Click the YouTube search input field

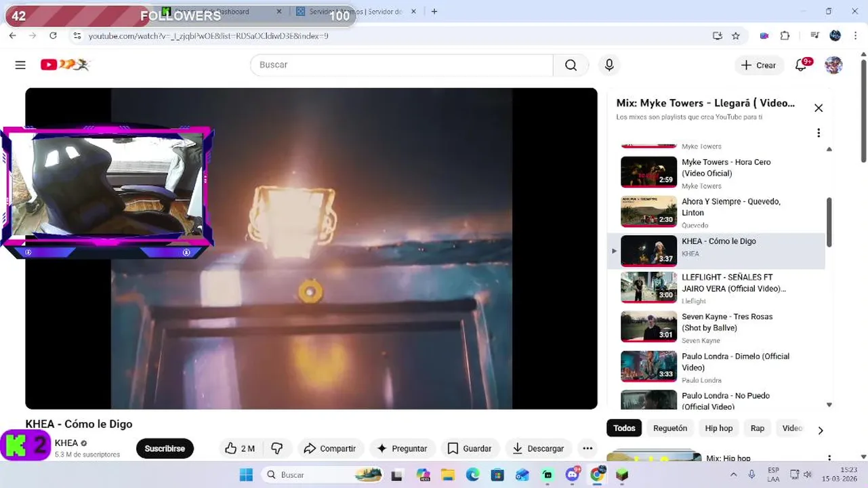point(402,65)
